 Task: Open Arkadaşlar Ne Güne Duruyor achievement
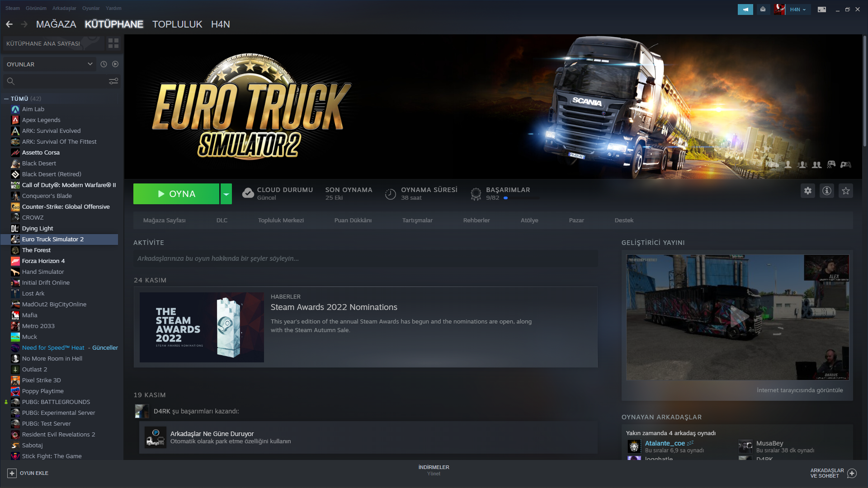click(x=368, y=437)
